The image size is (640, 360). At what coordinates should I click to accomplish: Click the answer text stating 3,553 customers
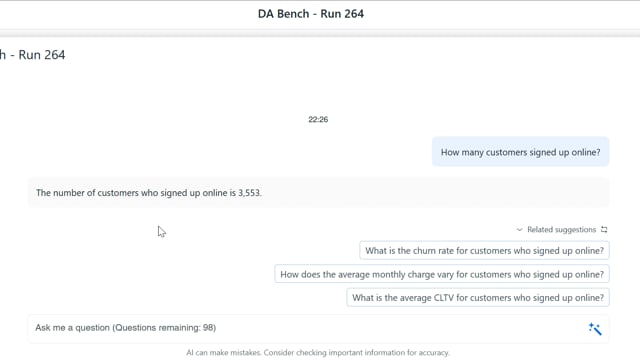point(149,193)
